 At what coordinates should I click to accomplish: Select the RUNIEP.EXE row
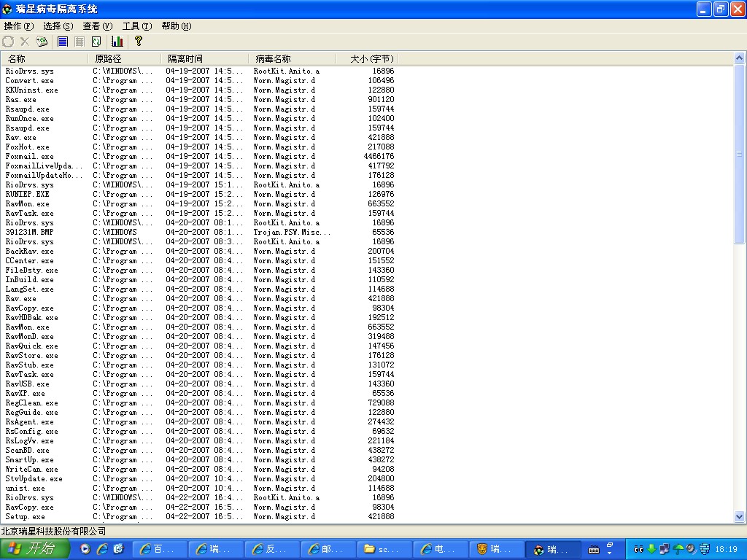[200, 194]
